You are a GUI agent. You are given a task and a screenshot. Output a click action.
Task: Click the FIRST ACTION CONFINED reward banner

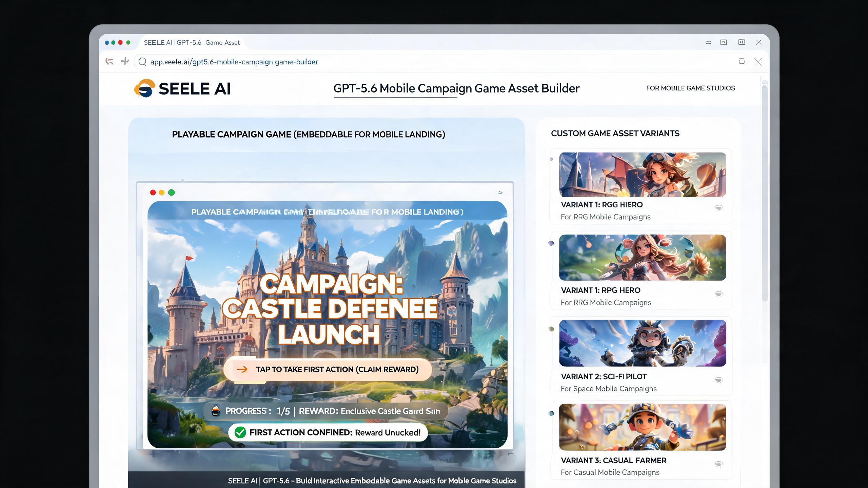click(328, 432)
